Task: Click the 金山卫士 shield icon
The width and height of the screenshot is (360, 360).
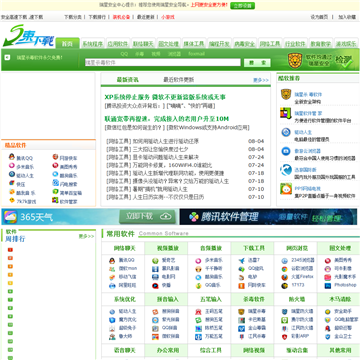Action: 328,337
